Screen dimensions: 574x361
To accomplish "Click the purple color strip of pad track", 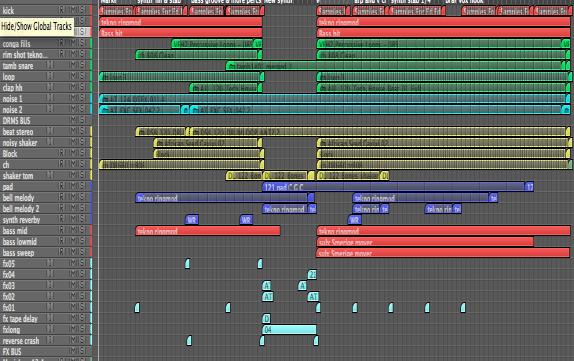I will pos(91,186).
